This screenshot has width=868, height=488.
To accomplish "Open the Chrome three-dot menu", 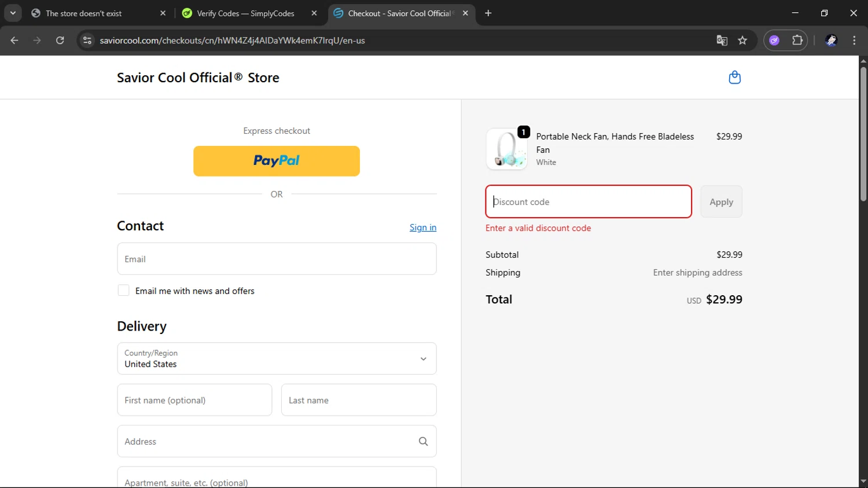I will tap(854, 41).
